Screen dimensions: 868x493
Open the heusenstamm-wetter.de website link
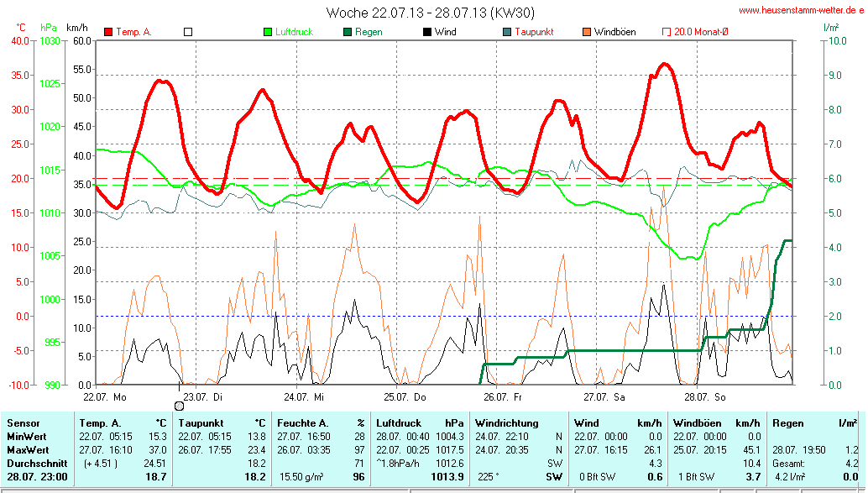[x=801, y=10]
